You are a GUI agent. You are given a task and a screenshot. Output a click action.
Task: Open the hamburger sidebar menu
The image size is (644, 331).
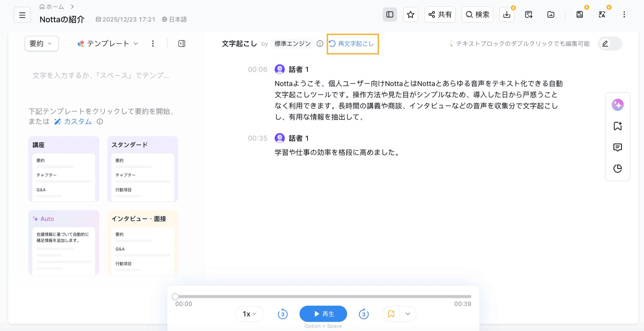(22, 15)
